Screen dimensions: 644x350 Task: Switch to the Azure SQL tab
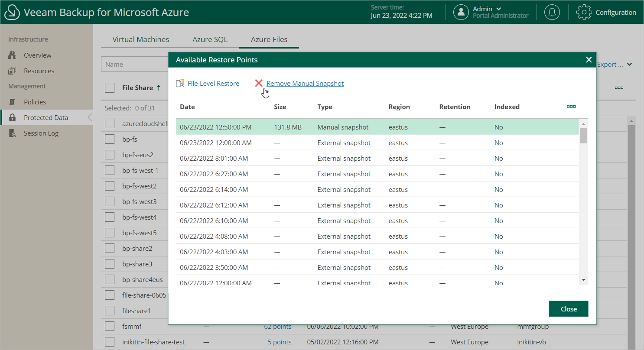pos(210,39)
